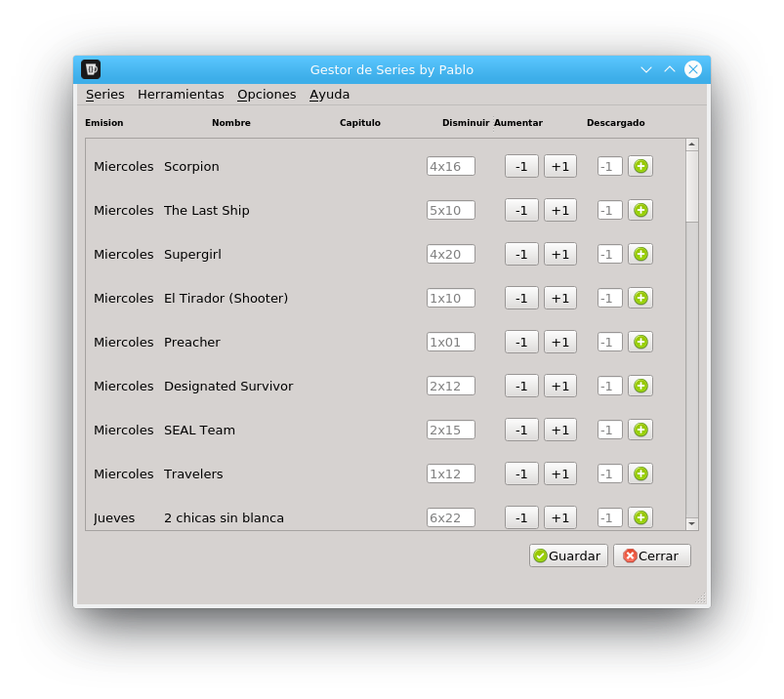This screenshot has width=784, height=699.
Task: Click Scorpion Descargado field
Action: click(610, 167)
